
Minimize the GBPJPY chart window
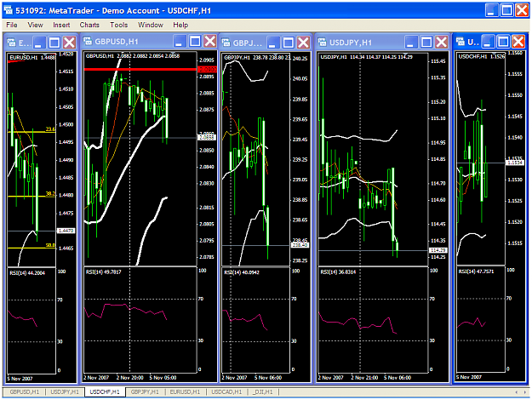pyautogui.click(x=273, y=43)
